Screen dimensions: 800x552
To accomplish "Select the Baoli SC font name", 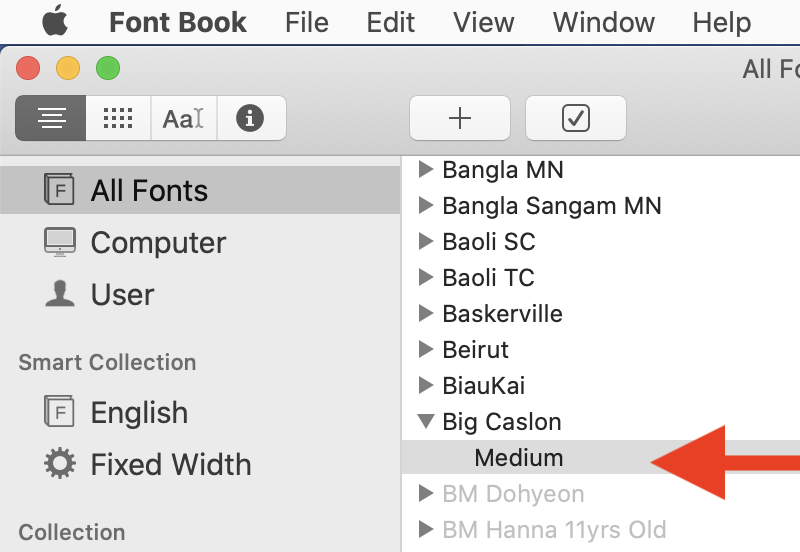I will [489, 242].
